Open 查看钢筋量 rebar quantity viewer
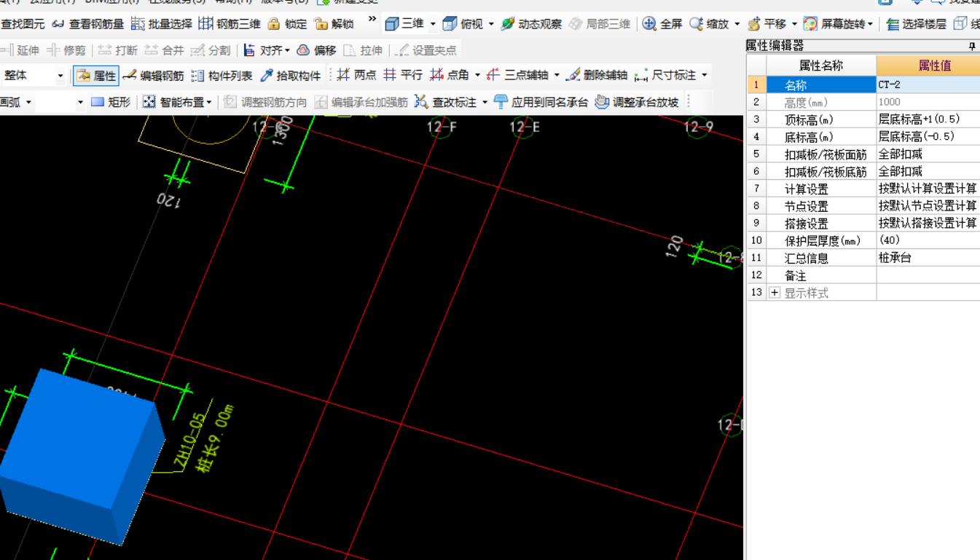The height and width of the screenshot is (560, 980). [x=87, y=24]
